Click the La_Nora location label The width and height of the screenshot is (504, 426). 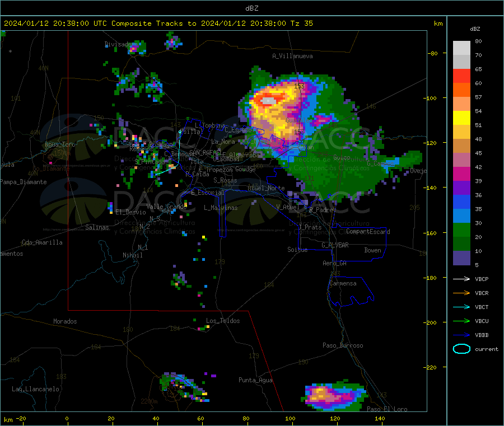[x=223, y=142]
